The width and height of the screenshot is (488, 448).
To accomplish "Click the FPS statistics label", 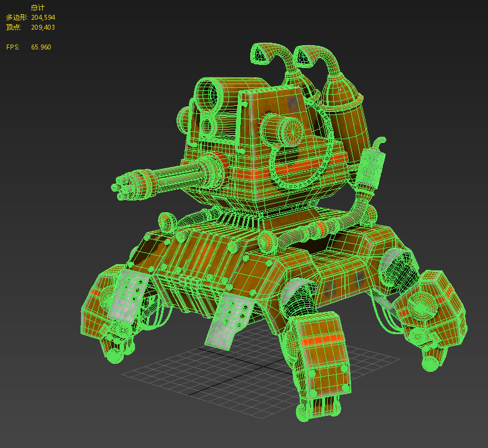I will [x=13, y=47].
